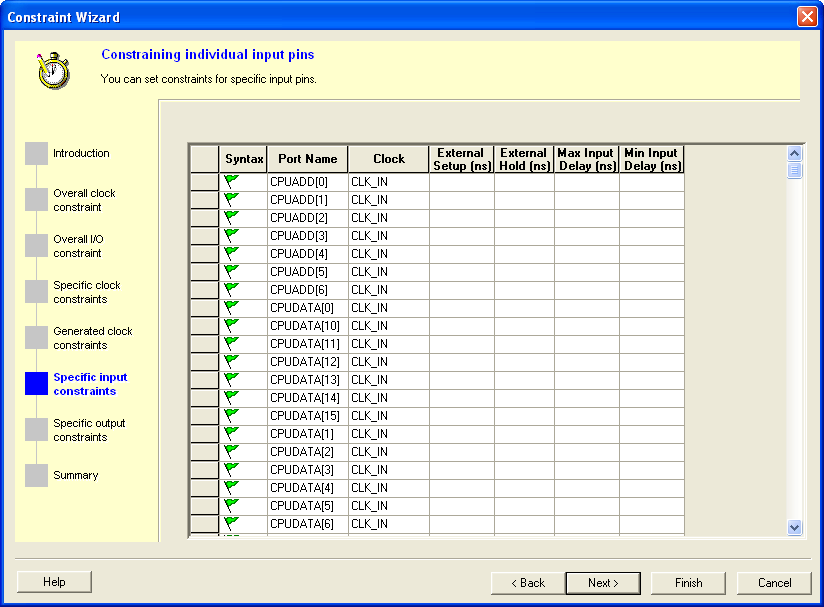824x607 pixels.
Task: Click the green syntax flag for CPUDATA[5]
Action: (x=231, y=505)
